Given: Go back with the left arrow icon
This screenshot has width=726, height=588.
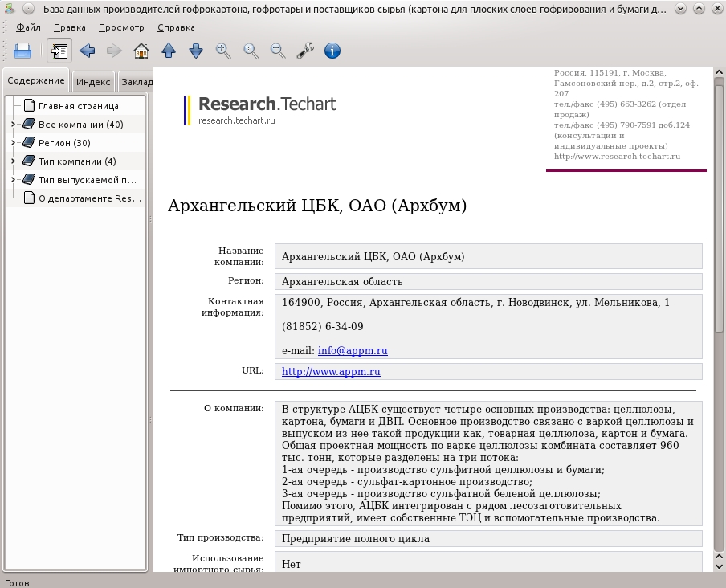Looking at the screenshot, I should [87, 51].
